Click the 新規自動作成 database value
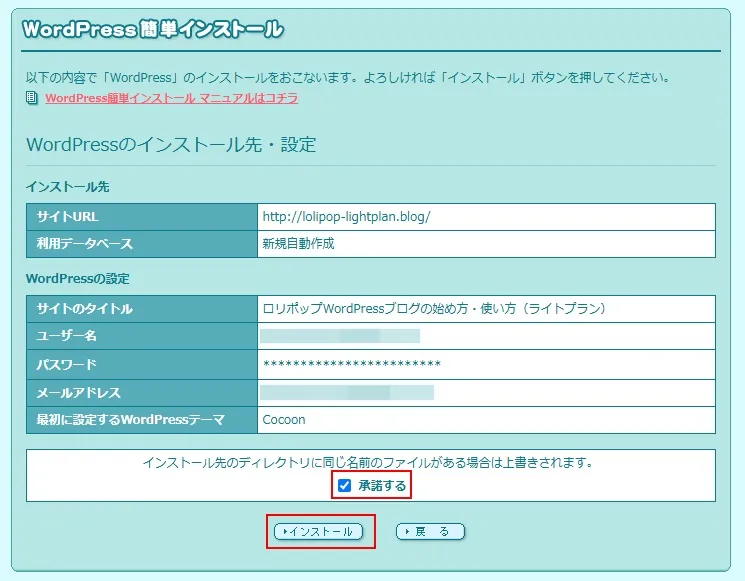The height and width of the screenshot is (581, 745). (x=298, y=244)
